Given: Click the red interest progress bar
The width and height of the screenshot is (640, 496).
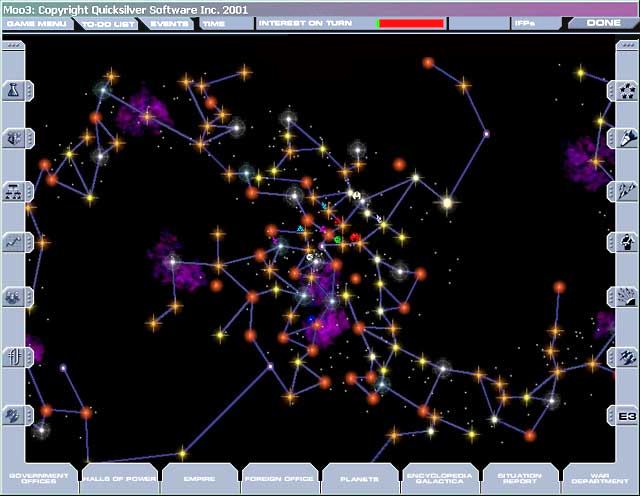Looking at the screenshot, I should click(x=410, y=24).
